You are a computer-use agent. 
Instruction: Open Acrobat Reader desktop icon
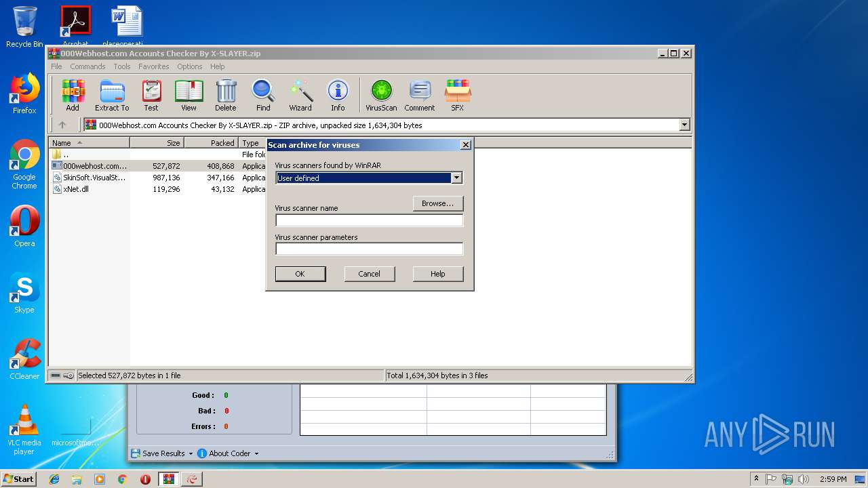pyautogui.click(x=75, y=26)
